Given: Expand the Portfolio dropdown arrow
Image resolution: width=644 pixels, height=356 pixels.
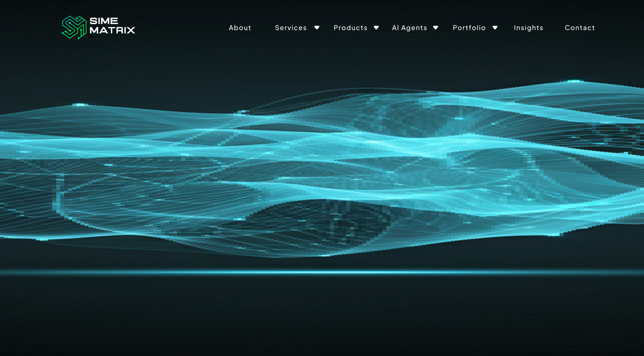Looking at the screenshot, I should (x=495, y=28).
